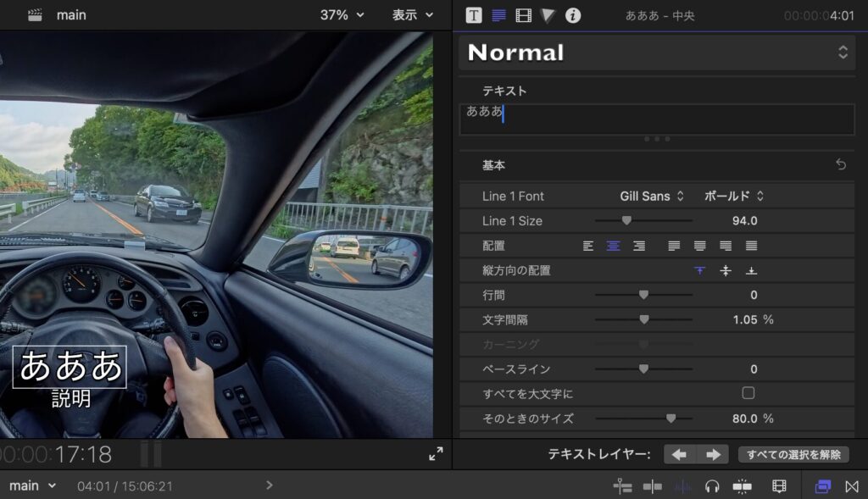Image resolution: width=868 pixels, height=499 pixels.
Task: Open the Normal text style preset menu
Action: point(657,53)
